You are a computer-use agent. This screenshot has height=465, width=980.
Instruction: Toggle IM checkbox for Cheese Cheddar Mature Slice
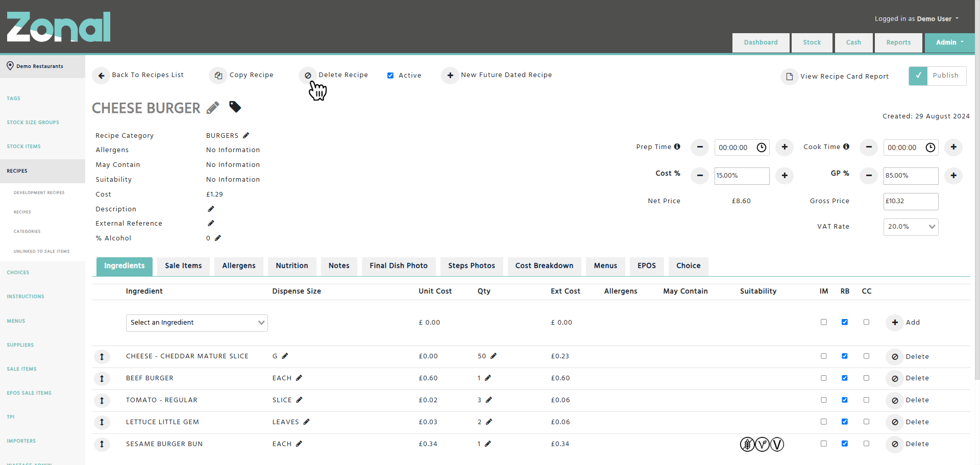click(x=824, y=356)
